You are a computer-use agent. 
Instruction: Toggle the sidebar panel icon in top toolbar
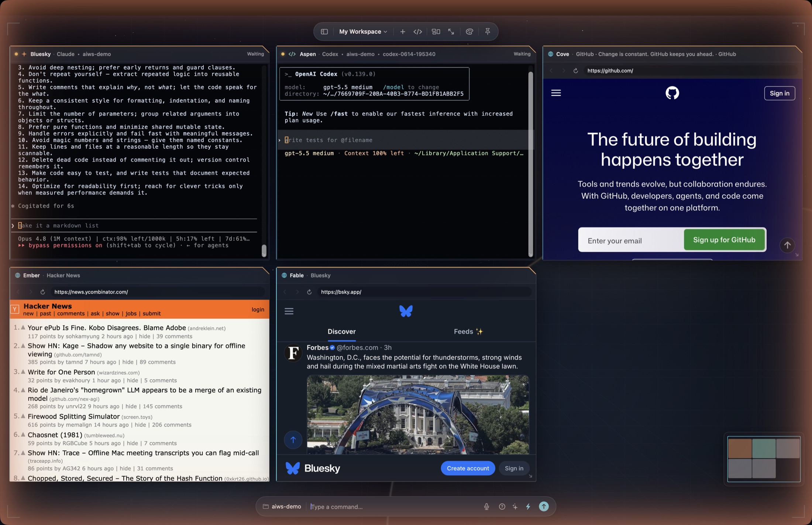324,32
